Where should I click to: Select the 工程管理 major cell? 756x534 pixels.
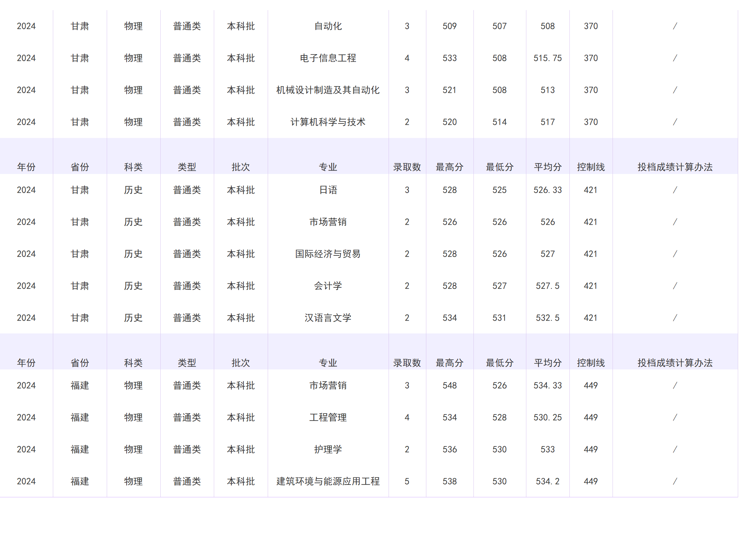pos(328,418)
